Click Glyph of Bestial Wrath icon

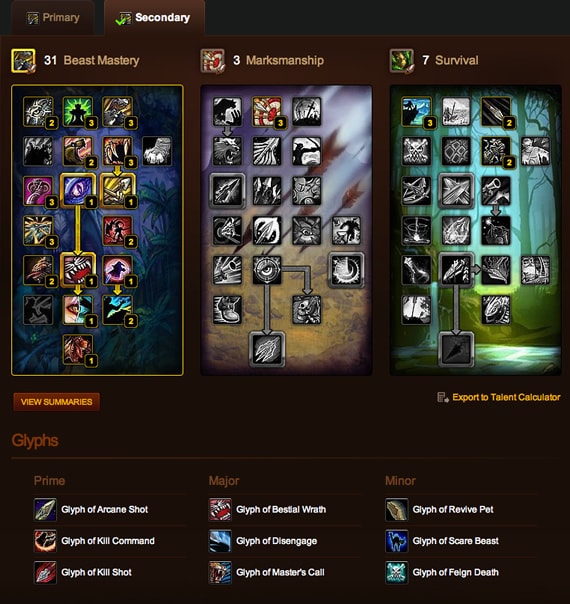coord(220,509)
